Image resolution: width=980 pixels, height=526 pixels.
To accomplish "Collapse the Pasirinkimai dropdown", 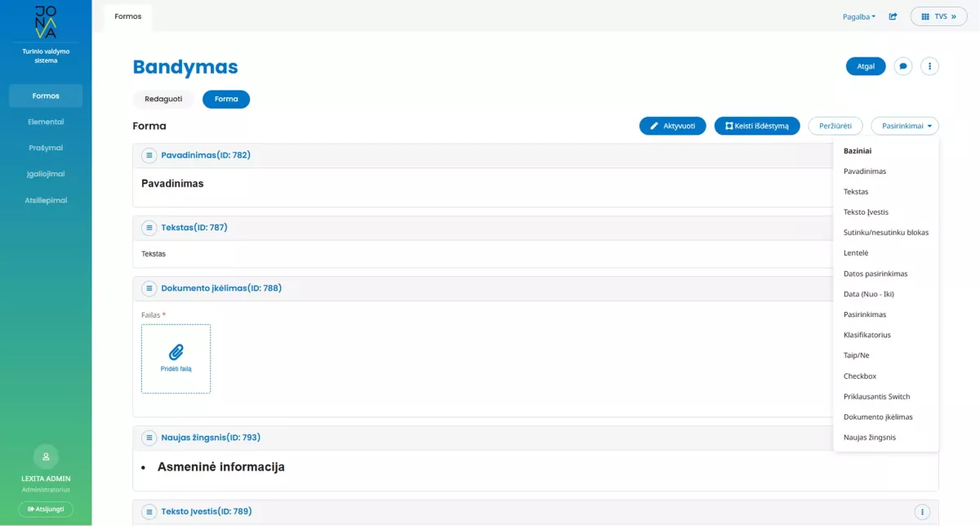I will (x=905, y=126).
